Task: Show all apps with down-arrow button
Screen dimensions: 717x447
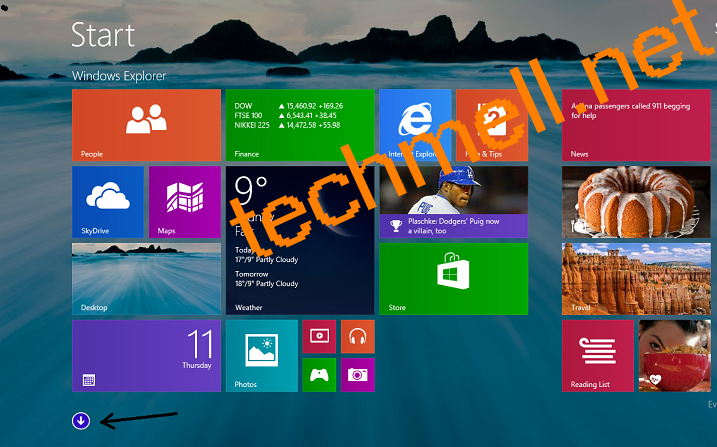Action: click(81, 420)
